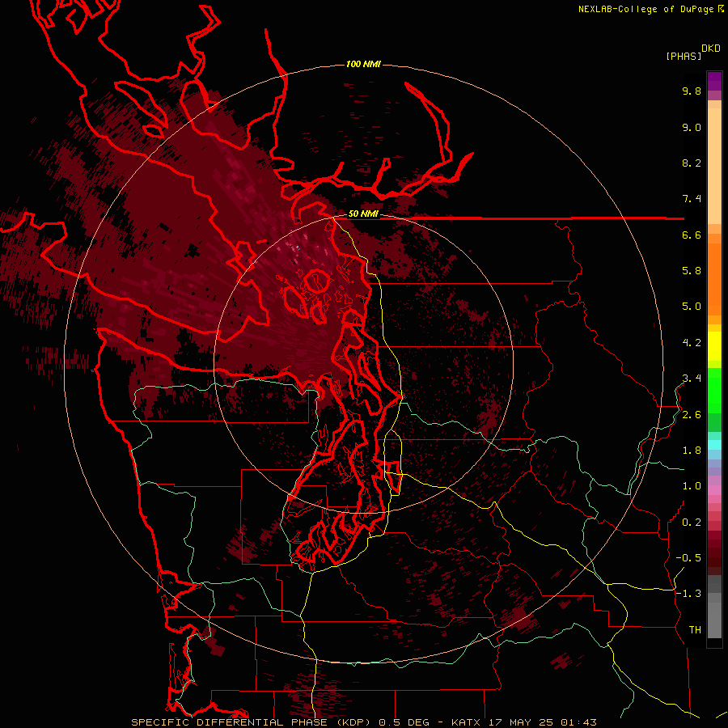Pick the dark red band of the color bar

coord(714,552)
